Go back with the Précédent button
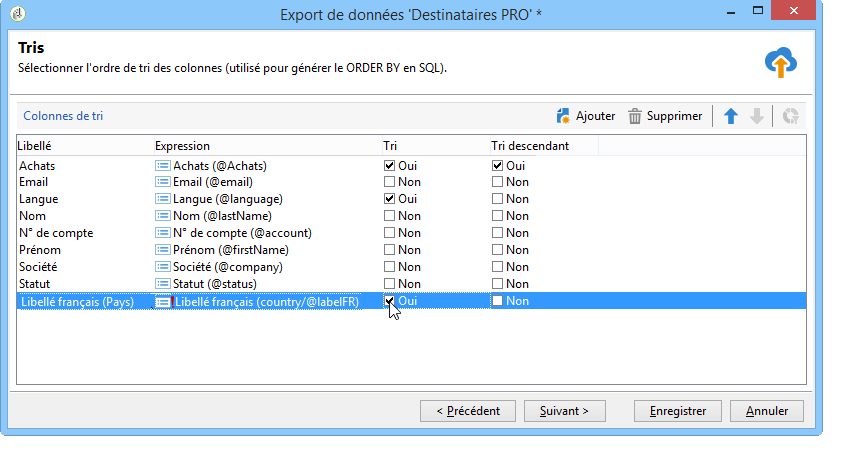The image size is (850, 466). coord(468,411)
